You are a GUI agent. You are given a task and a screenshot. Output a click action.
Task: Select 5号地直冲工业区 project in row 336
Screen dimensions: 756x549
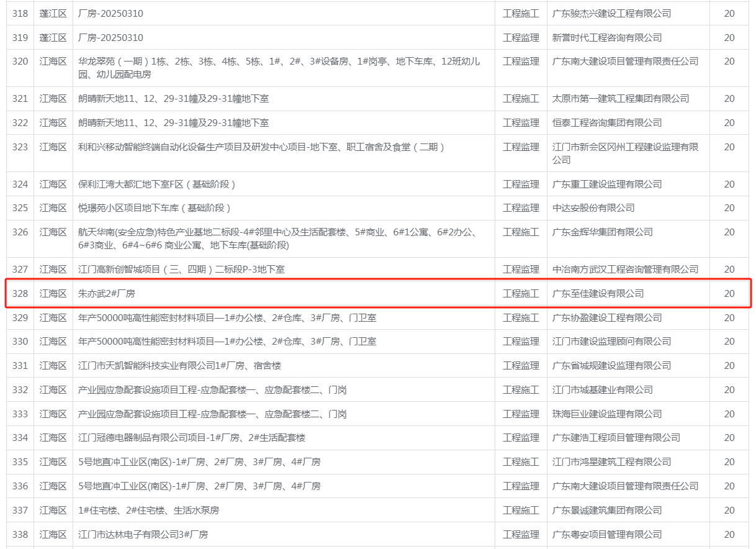click(x=199, y=486)
